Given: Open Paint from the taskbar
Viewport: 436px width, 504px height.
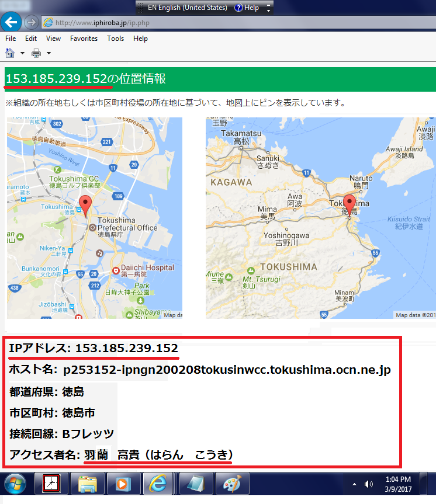Looking at the screenshot, I should point(232,483).
